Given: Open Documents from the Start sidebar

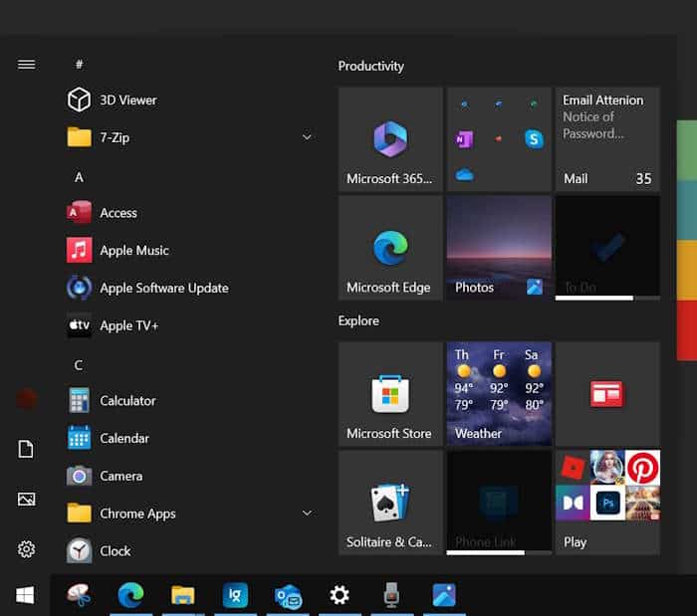Looking at the screenshot, I should click(x=26, y=449).
